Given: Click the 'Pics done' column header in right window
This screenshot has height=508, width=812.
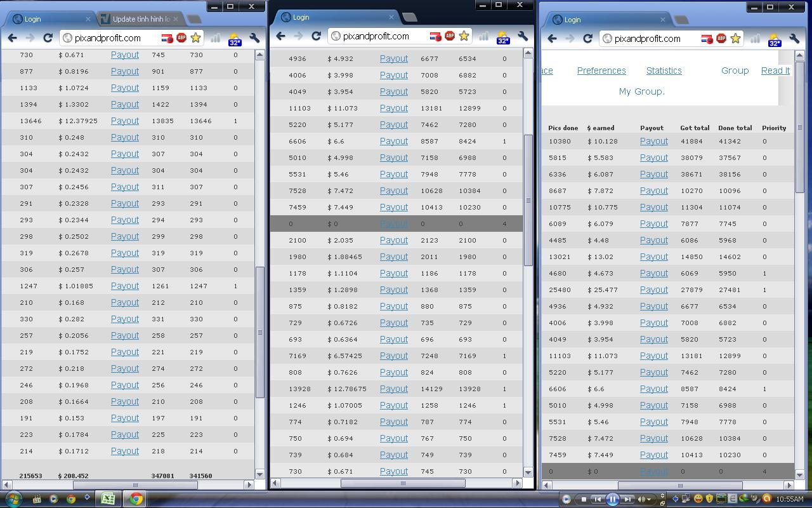Looking at the screenshot, I should click(563, 128).
